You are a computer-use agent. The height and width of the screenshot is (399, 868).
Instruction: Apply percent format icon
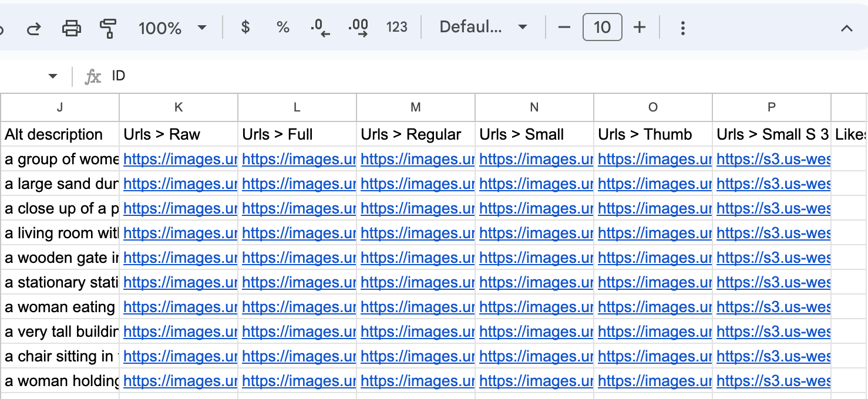tap(283, 27)
